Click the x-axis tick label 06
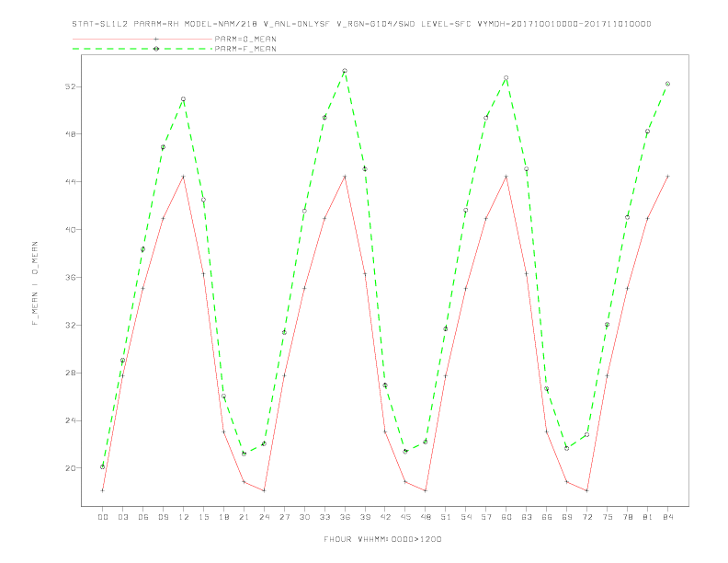 pos(143,517)
